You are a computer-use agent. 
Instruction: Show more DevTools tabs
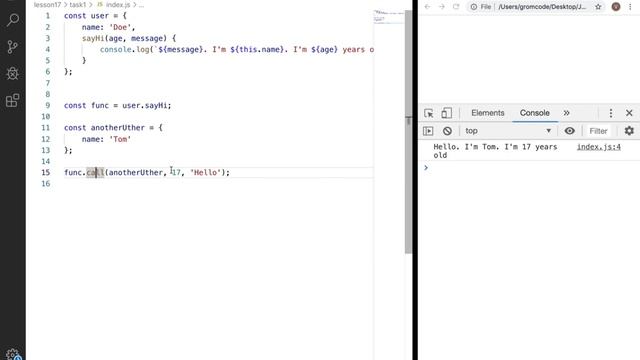567,113
